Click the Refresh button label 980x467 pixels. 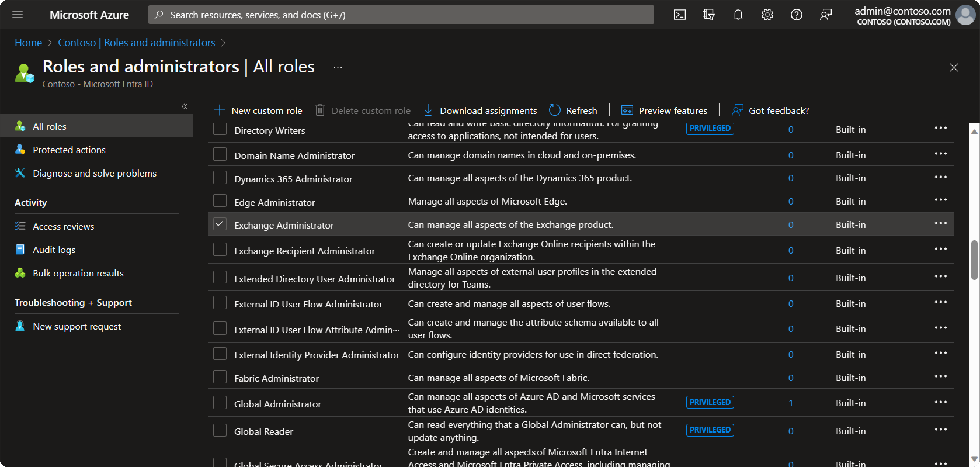(x=582, y=110)
